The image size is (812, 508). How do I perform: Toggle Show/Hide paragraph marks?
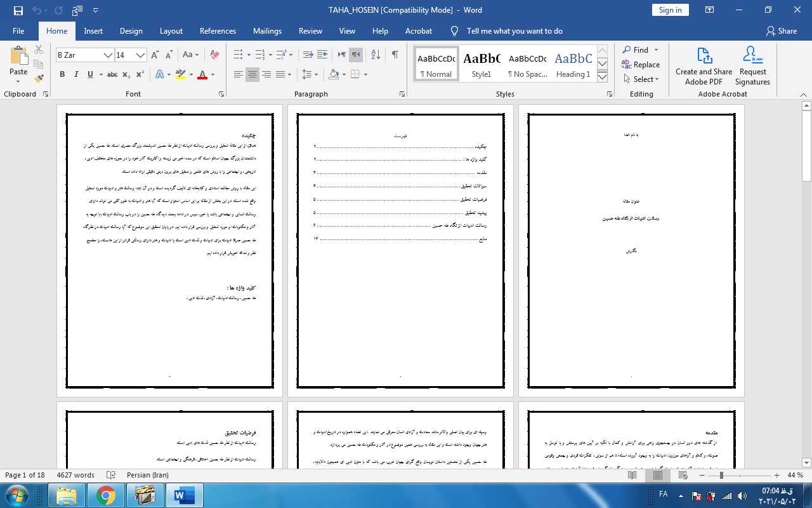[395, 55]
